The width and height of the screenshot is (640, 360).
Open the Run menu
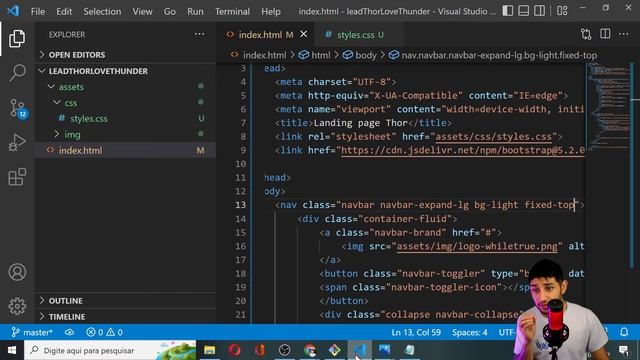pyautogui.click(x=195, y=11)
